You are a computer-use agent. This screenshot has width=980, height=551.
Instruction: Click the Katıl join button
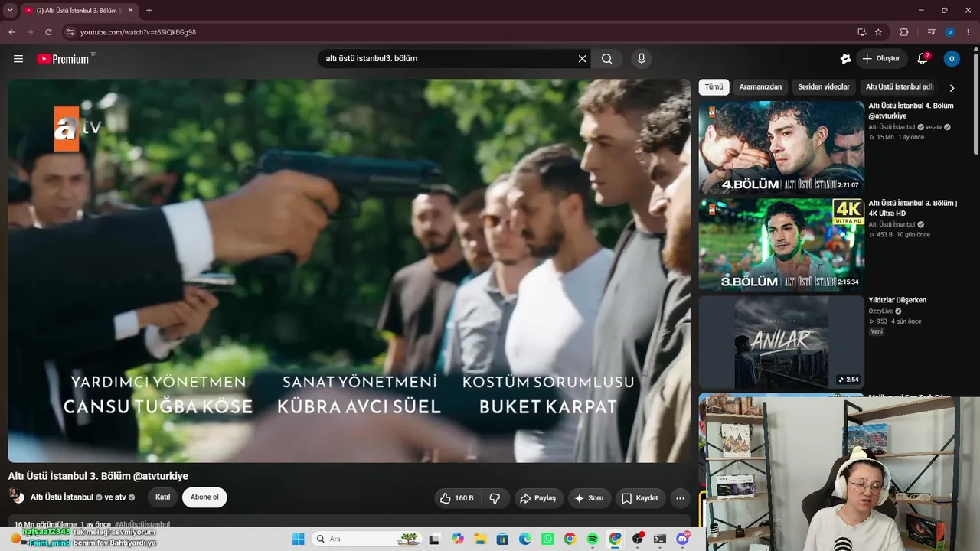tap(162, 497)
